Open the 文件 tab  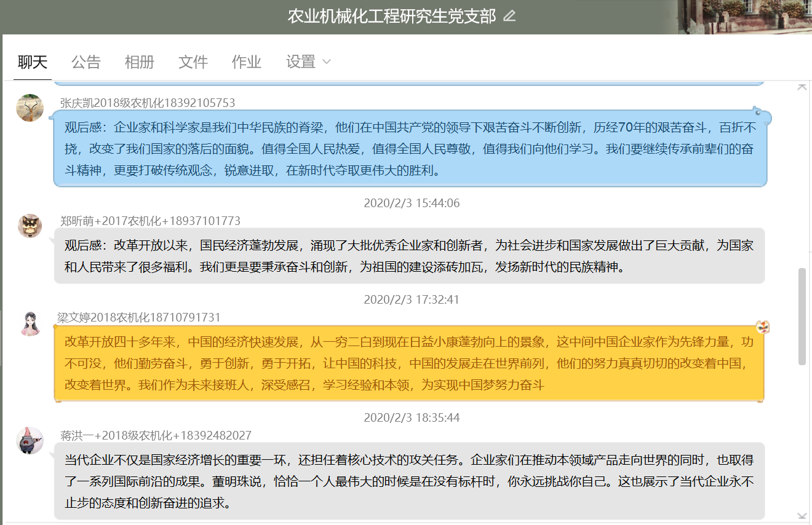(193, 62)
